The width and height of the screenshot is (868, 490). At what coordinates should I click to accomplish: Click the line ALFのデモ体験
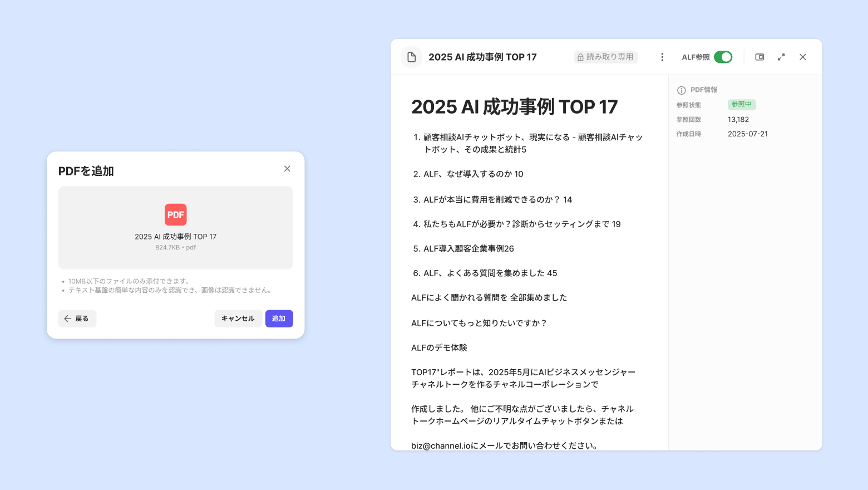[439, 347]
